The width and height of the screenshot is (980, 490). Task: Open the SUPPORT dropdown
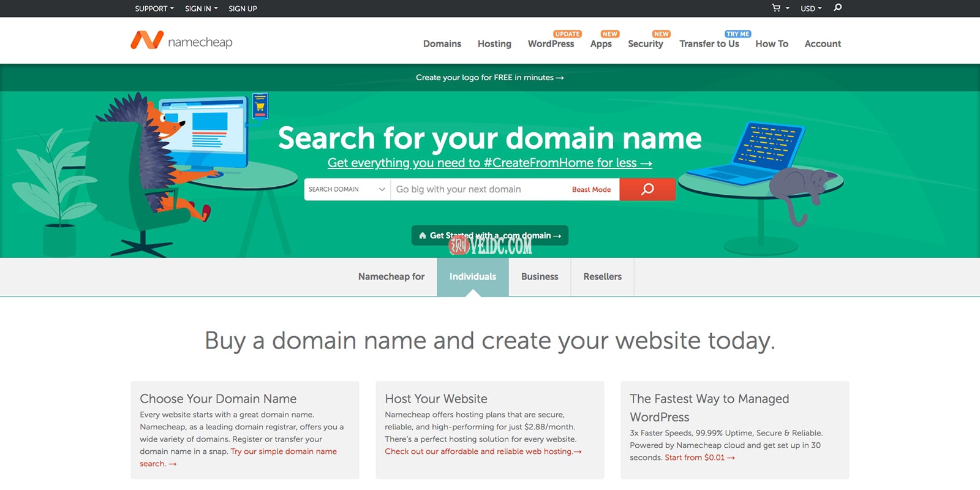tap(154, 9)
